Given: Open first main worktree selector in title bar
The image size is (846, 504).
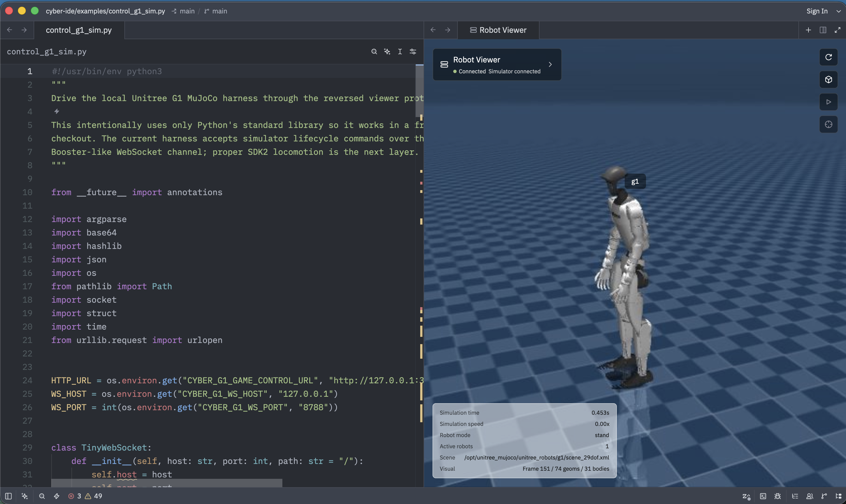Looking at the screenshot, I should pyautogui.click(x=183, y=11).
